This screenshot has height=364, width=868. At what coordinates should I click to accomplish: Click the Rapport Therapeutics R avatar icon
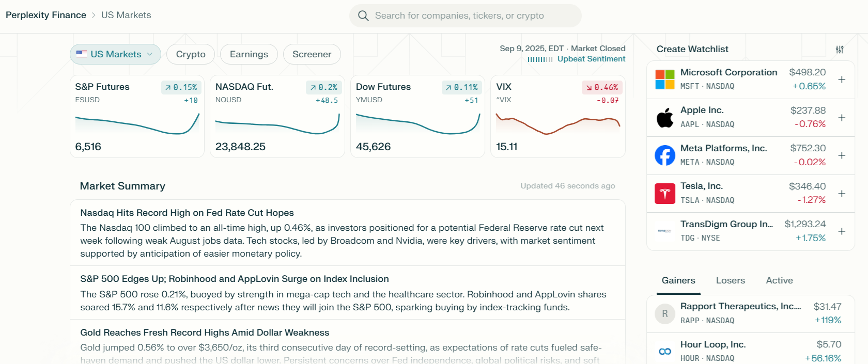[665, 313]
